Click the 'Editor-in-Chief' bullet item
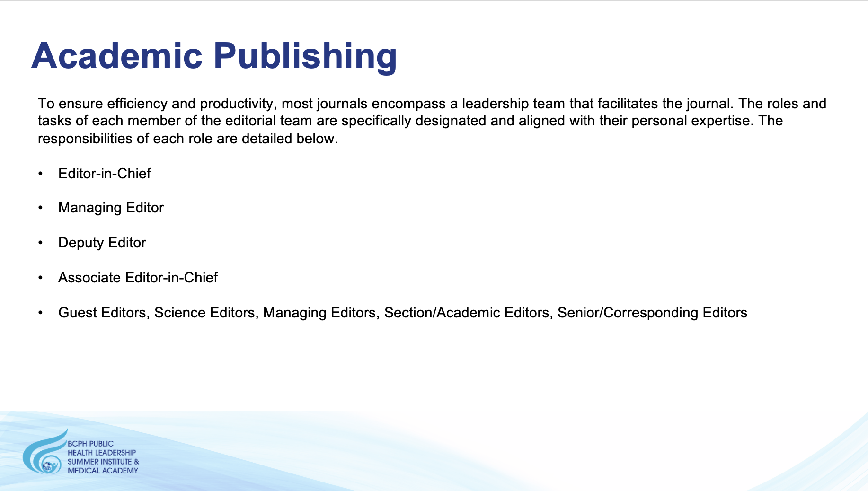The height and width of the screenshot is (491, 868). pos(105,174)
